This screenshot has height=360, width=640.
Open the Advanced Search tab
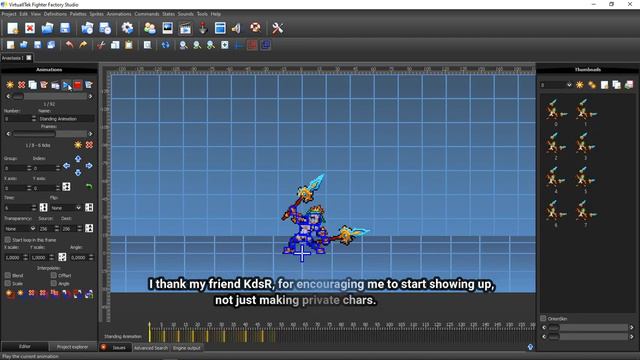point(151,348)
